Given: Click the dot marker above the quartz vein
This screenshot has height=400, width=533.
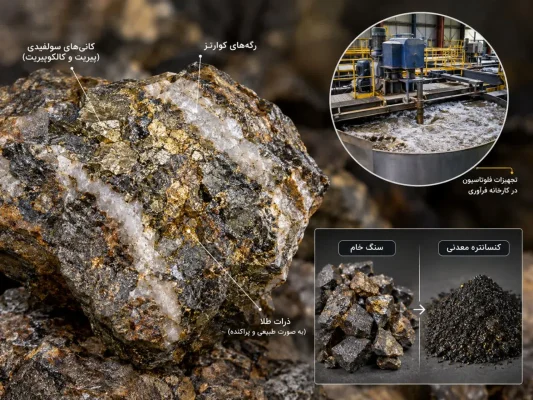Looking at the screenshot, I should coord(201,57).
